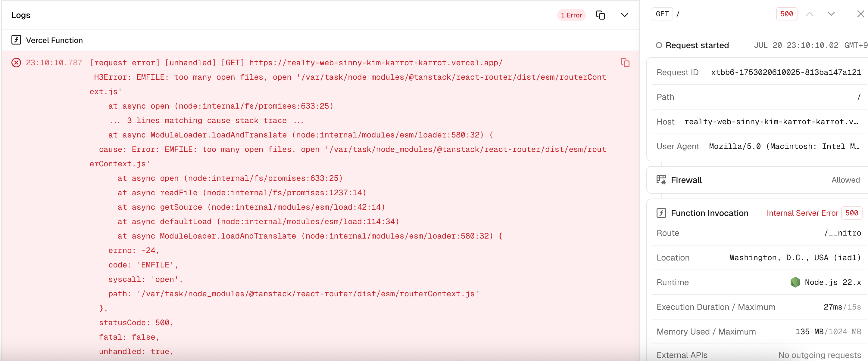Viewport: 868px width, 361px height.
Task: Click the Location value Washington, D.C.
Action: click(x=795, y=258)
